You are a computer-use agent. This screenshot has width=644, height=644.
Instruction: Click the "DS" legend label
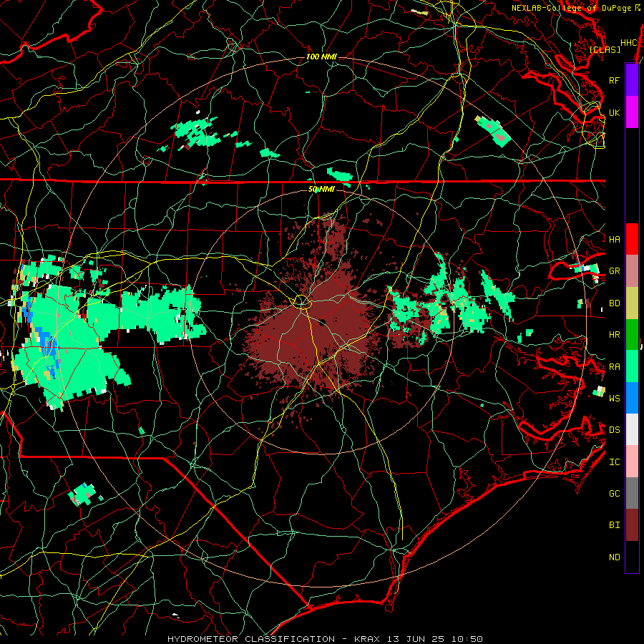coord(614,430)
